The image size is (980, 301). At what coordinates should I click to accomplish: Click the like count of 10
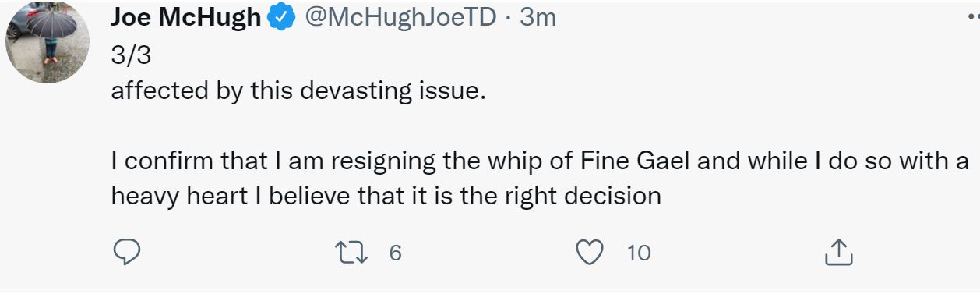[x=639, y=253]
